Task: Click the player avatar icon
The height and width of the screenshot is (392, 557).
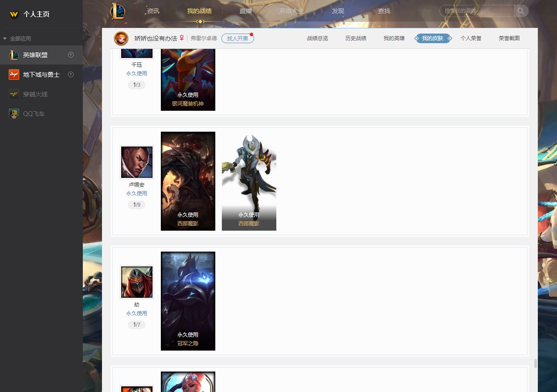Action: point(121,38)
